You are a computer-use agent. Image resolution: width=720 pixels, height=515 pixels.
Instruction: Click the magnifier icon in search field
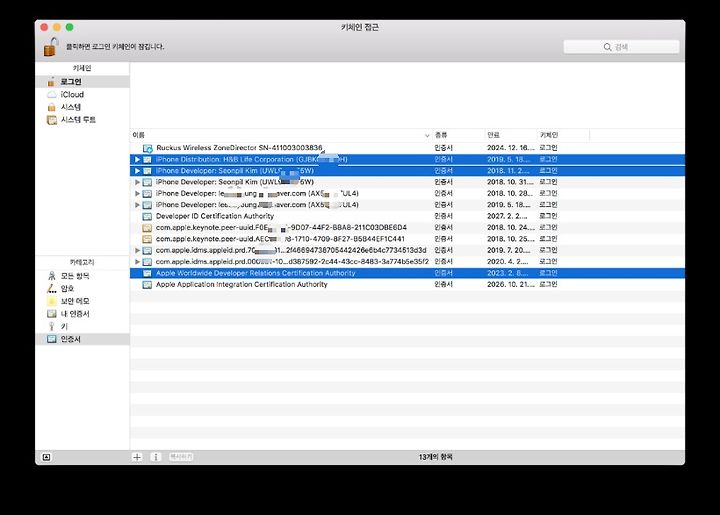pos(607,47)
